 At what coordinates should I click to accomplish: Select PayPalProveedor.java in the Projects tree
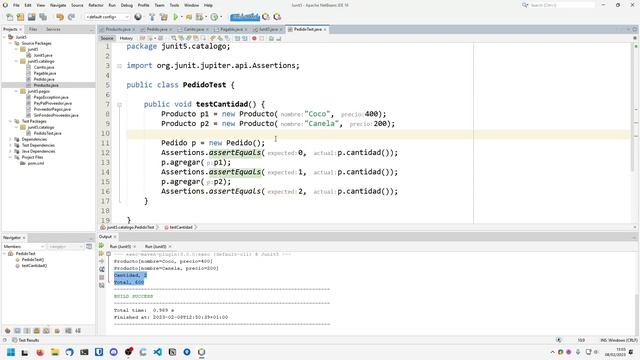[52, 103]
